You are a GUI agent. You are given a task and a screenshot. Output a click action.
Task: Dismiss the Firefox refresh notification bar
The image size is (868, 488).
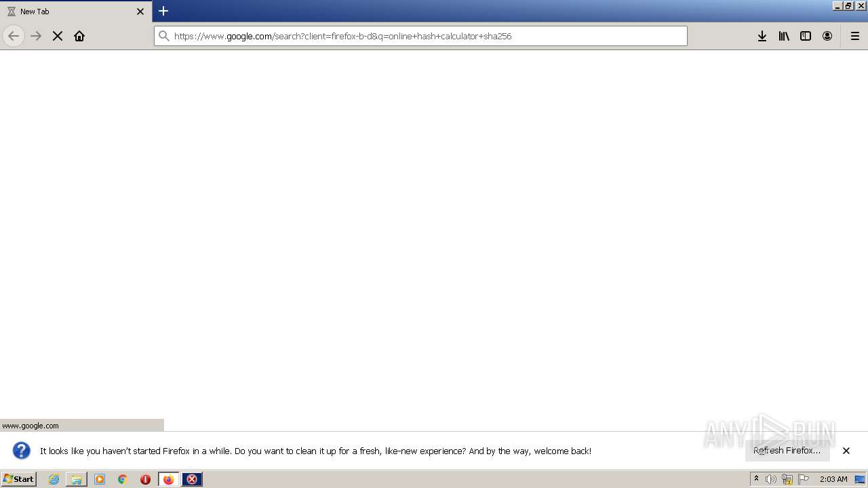[846, 451]
